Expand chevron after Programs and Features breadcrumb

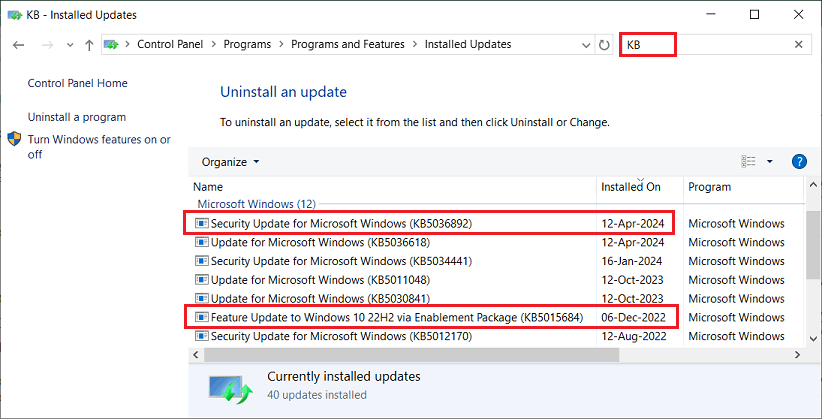415,45
